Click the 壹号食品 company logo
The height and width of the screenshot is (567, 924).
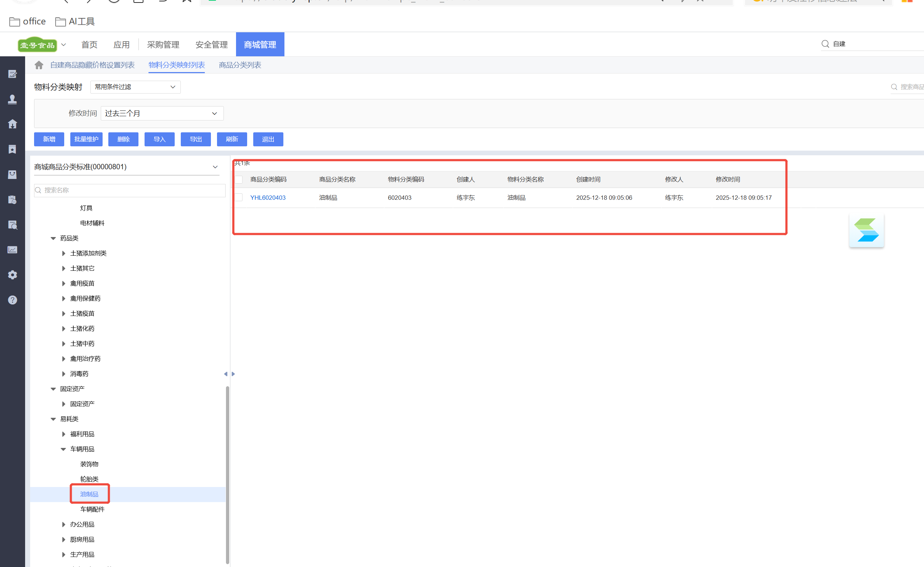[x=37, y=45]
